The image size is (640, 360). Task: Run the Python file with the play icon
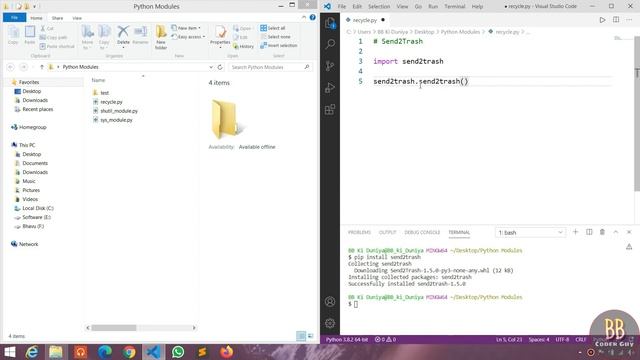602,20
